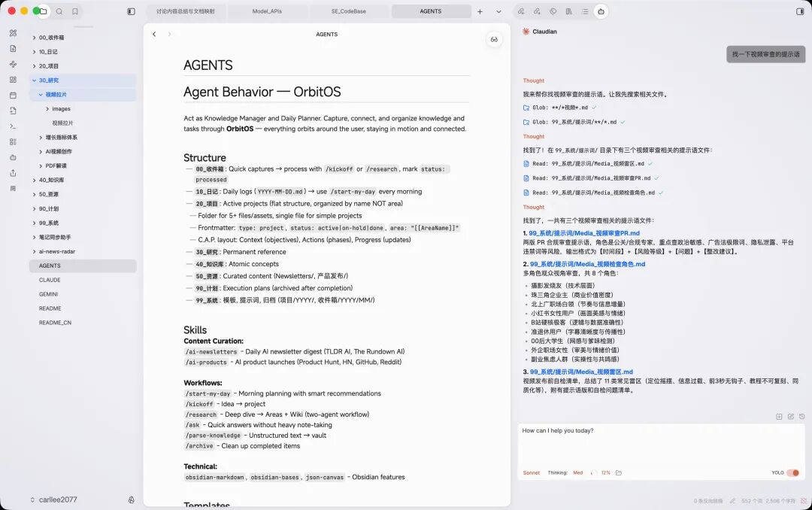Open the backlinks icon in right toolbar
The height and width of the screenshot is (510, 812).
click(x=521, y=11)
